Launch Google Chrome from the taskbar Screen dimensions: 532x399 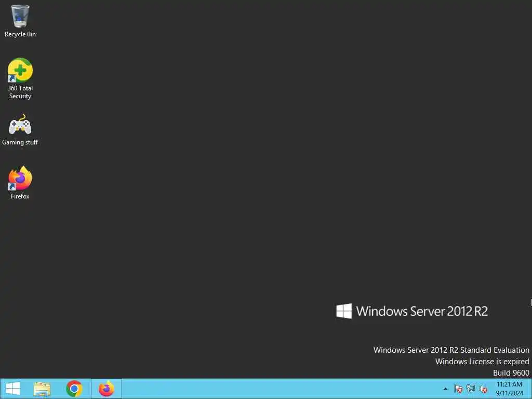[74, 389]
